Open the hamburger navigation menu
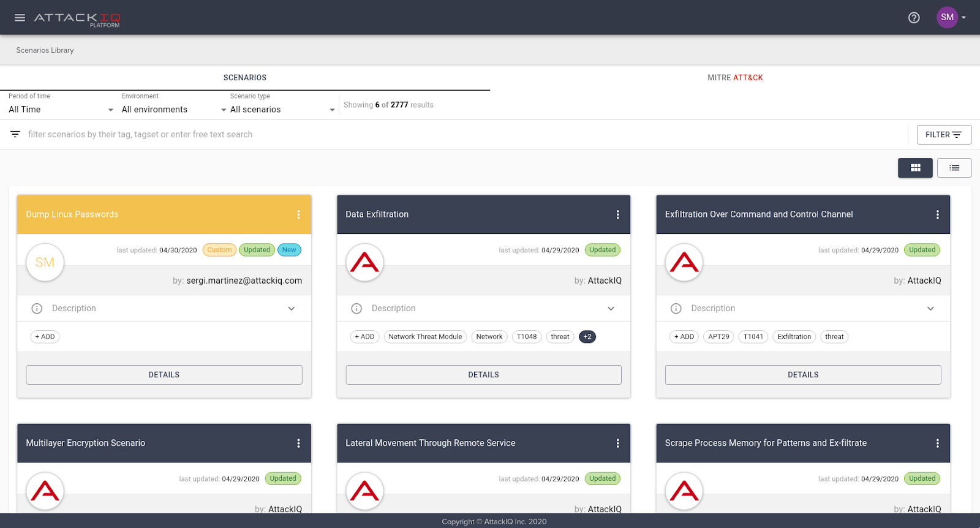 [20, 18]
